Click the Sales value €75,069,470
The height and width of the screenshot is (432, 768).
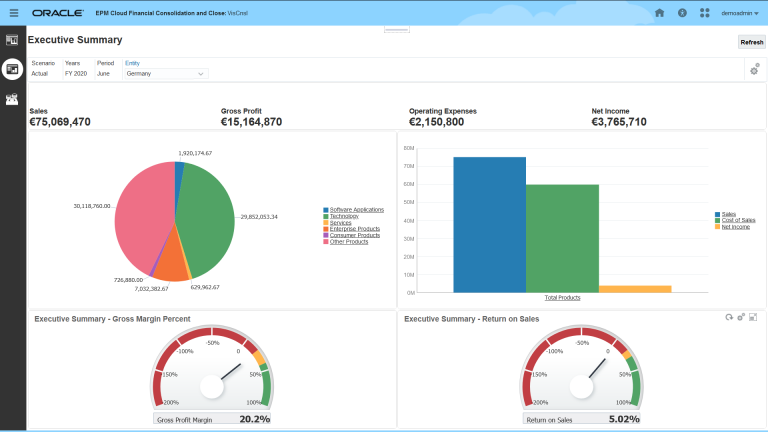coord(60,122)
